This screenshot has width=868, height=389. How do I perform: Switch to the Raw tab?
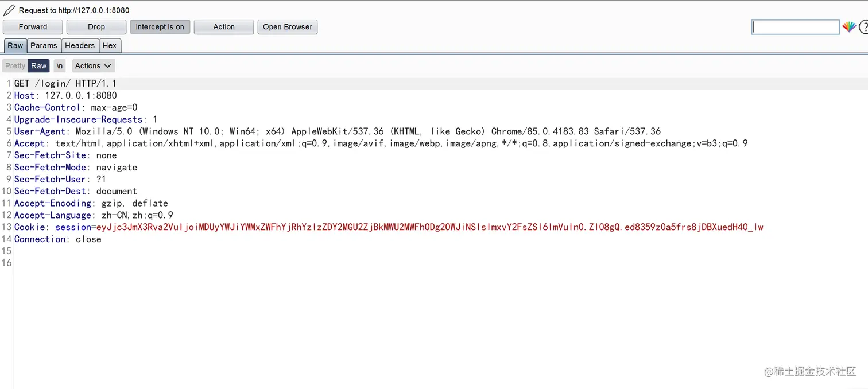pyautogui.click(x=15, y=46)
